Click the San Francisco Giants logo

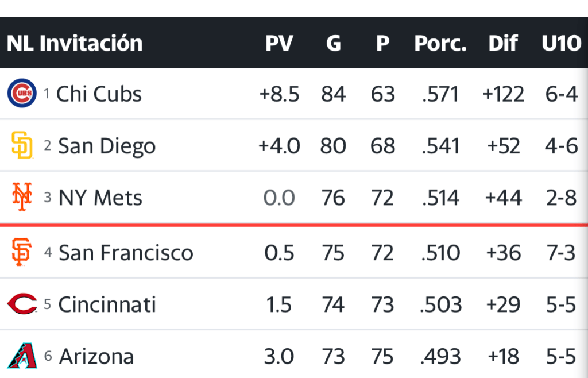tap(22, 252)
